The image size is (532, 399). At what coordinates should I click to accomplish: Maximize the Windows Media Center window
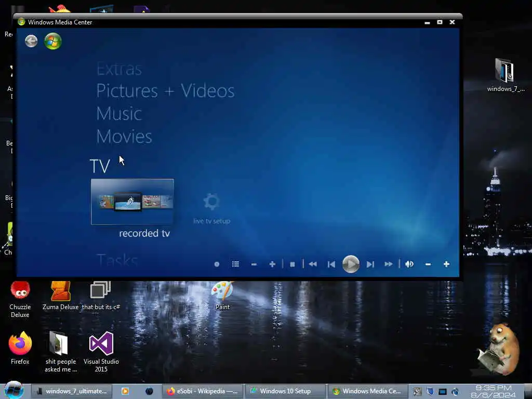click(x=440, y=22)
